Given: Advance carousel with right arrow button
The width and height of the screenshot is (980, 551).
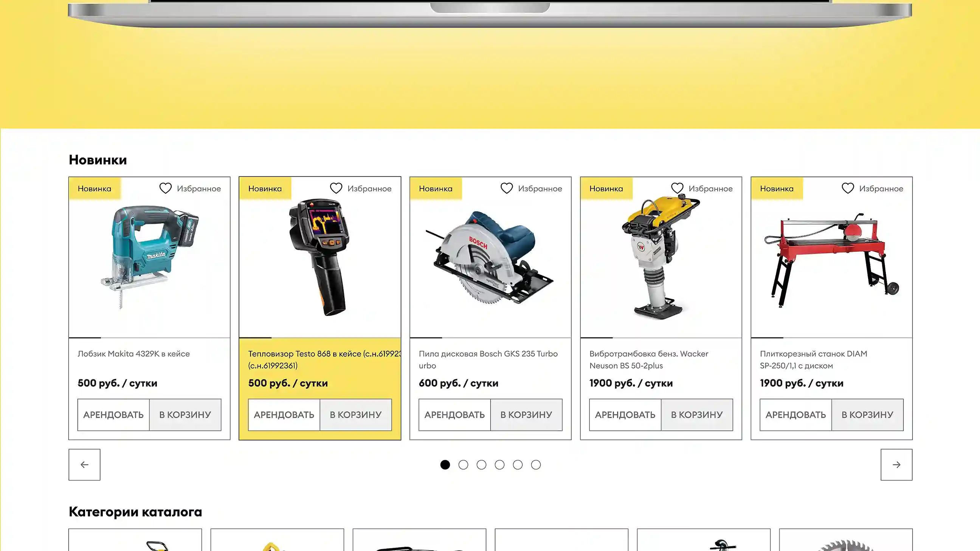Looking at the screenshot, I should tap(896, 465).
